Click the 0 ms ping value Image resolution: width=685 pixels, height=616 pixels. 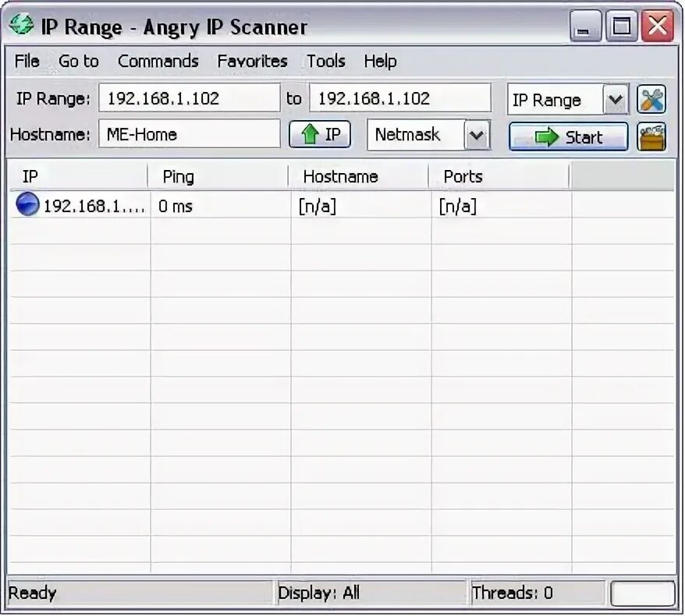point(176,206)
